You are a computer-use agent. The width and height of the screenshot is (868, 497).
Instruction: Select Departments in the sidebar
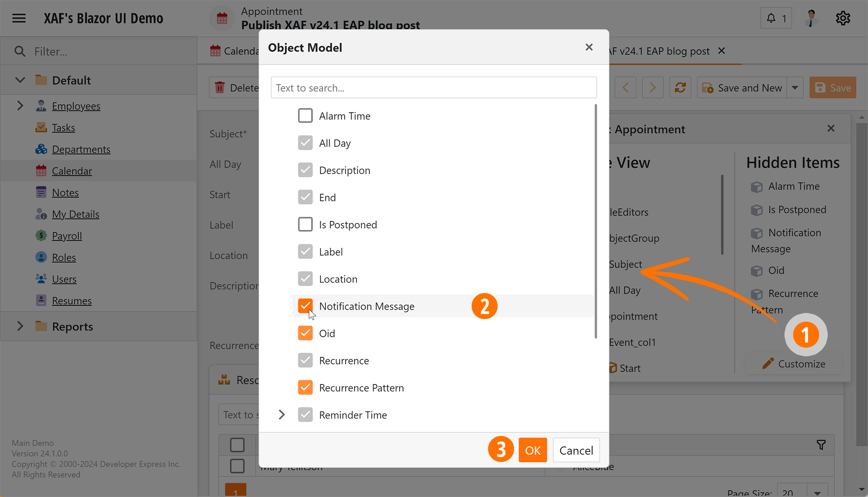(81, 149)
